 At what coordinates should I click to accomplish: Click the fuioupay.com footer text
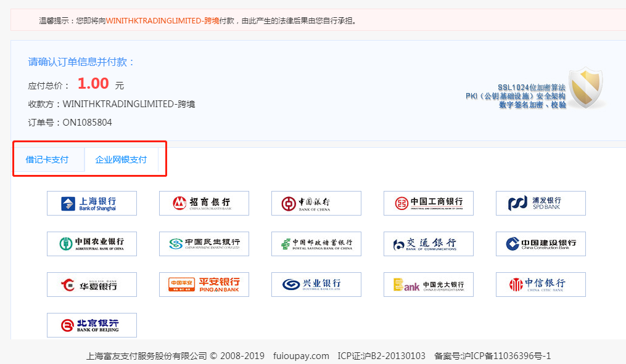click(x=301, y=355)
